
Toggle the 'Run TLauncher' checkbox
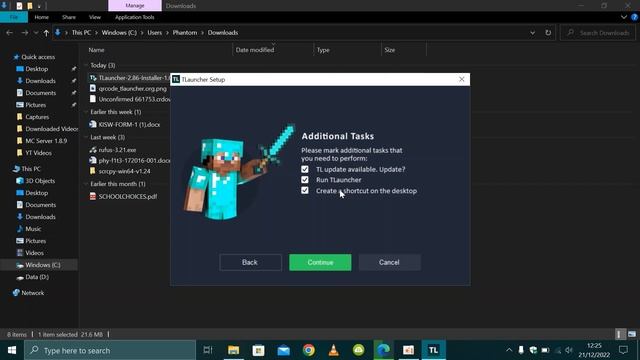[305, 180]
